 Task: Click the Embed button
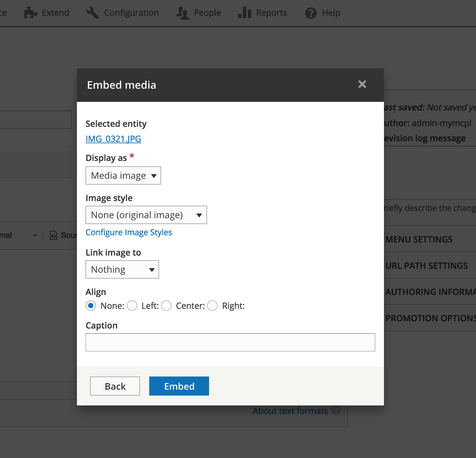pyautogui.click(x=179, y=386)
